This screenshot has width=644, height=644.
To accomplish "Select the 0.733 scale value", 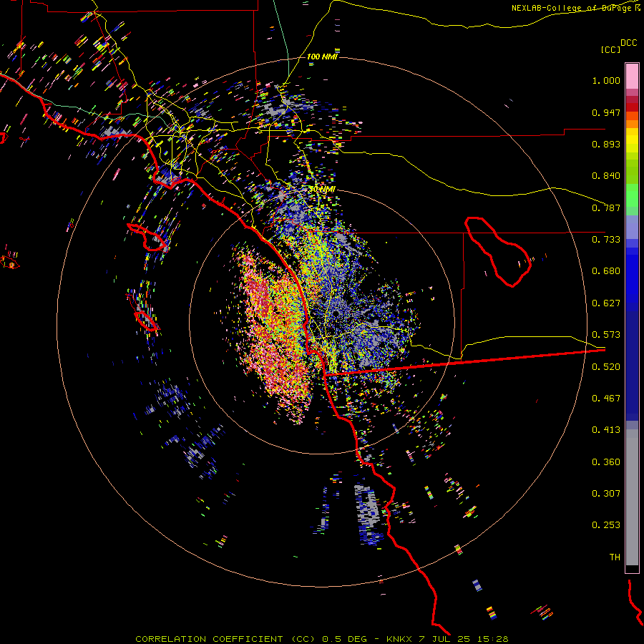I will [x=606, y=240].
